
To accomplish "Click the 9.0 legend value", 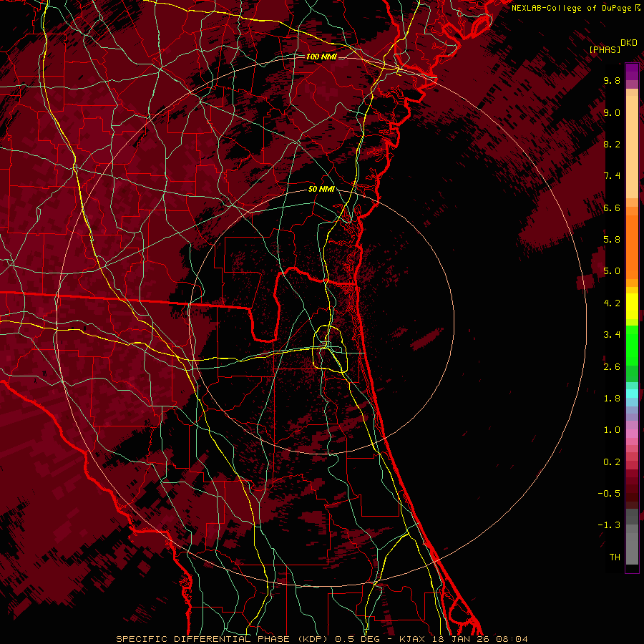I will (x=612, y=112).
